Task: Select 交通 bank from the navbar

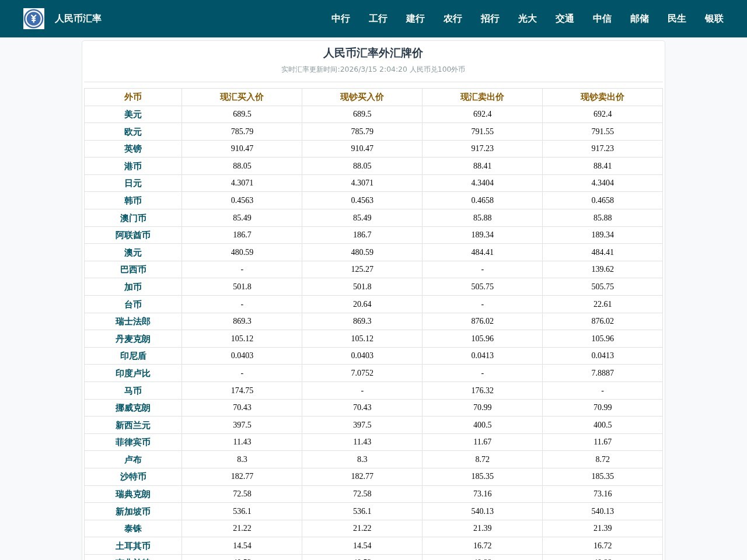Action: tap(564, 19)
